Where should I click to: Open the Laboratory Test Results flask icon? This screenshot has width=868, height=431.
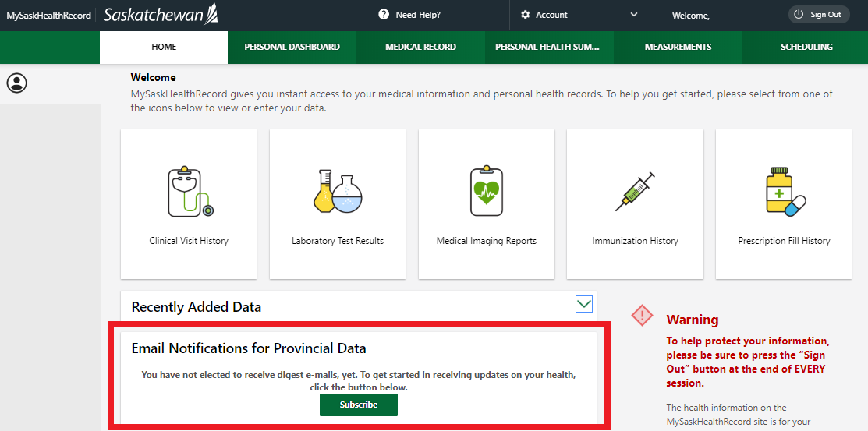[x=338, y=192]
